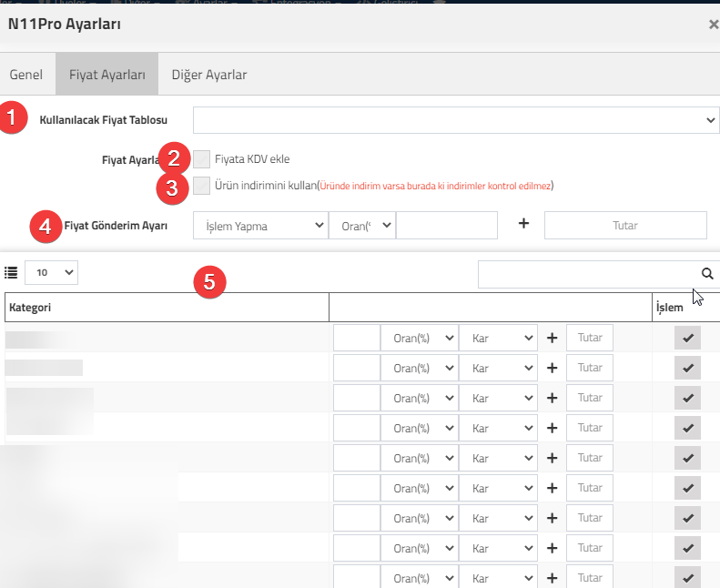Click the checkmark button in the sixth table row
Screen dimensions: 720x588
tap(687, 488)
